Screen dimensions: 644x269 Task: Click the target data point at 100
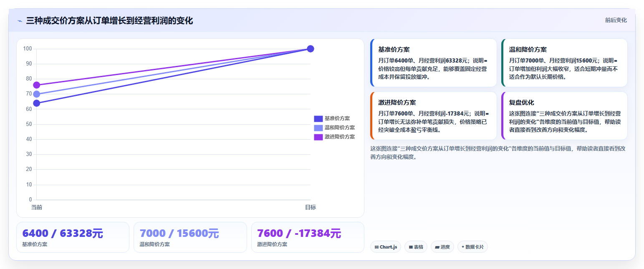(x=310, y=49)
